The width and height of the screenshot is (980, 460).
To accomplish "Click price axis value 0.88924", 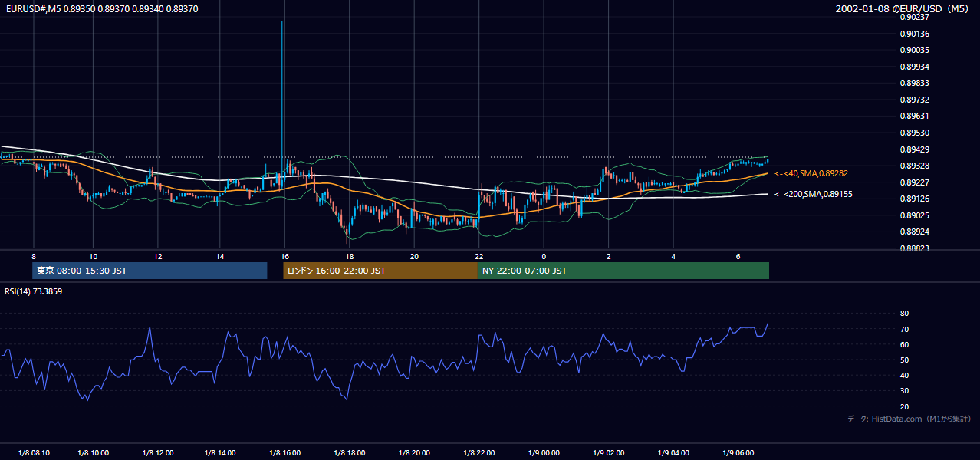I will 916,232.
